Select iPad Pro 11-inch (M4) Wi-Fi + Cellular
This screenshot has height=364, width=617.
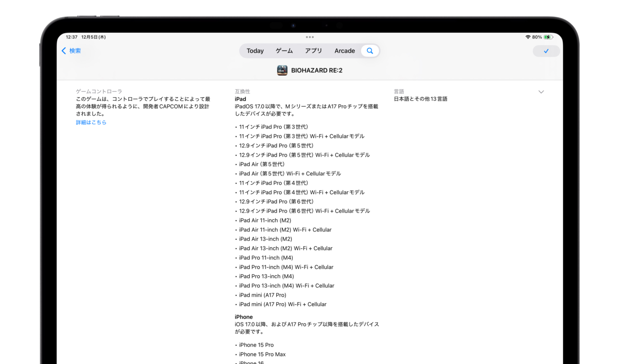286,267
